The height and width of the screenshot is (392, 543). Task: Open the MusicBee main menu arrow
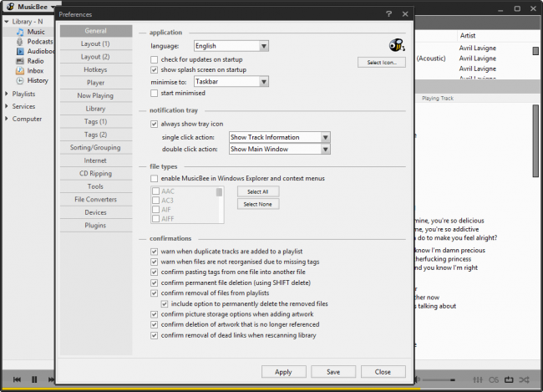[53, 7]
